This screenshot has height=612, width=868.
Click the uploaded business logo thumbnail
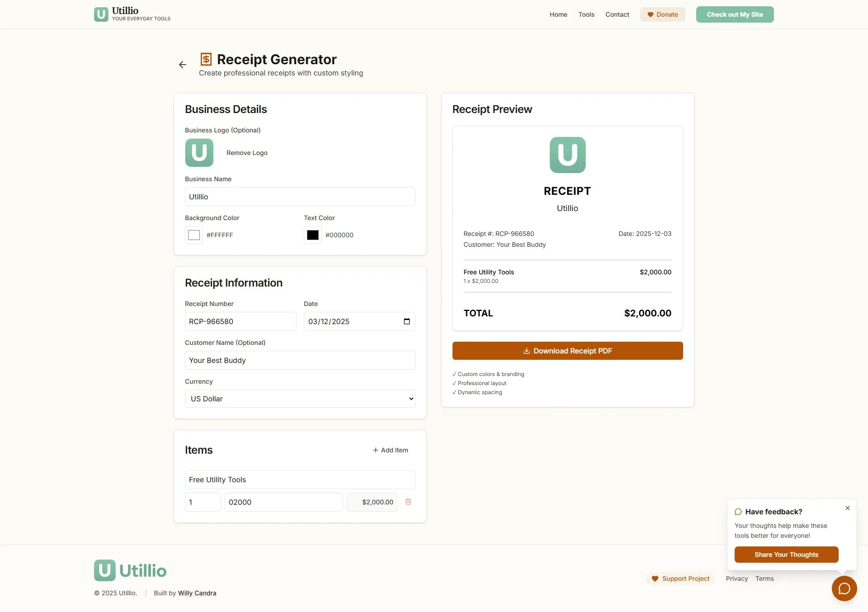click(x=199, y=153)
